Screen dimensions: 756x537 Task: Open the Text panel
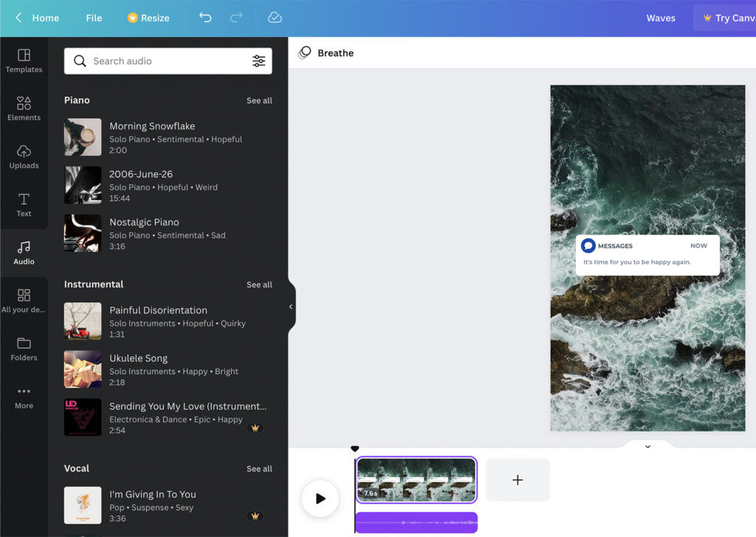click(24, 207)
